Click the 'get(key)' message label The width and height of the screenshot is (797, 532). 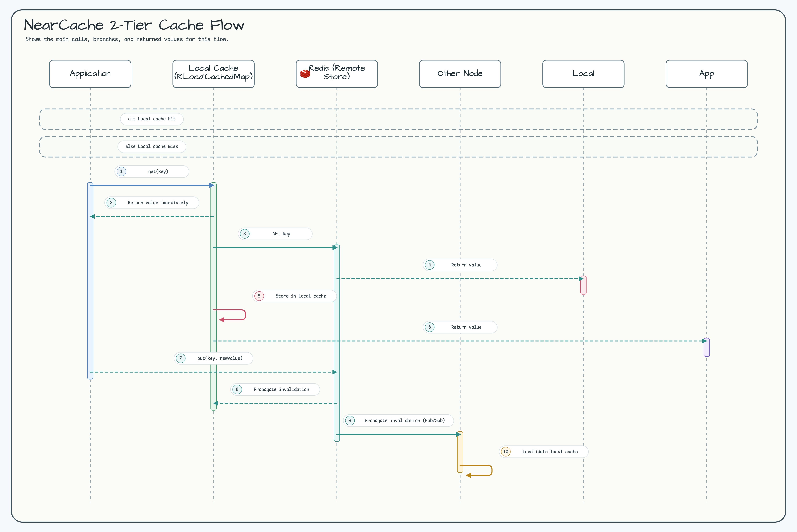coord(152,172)
